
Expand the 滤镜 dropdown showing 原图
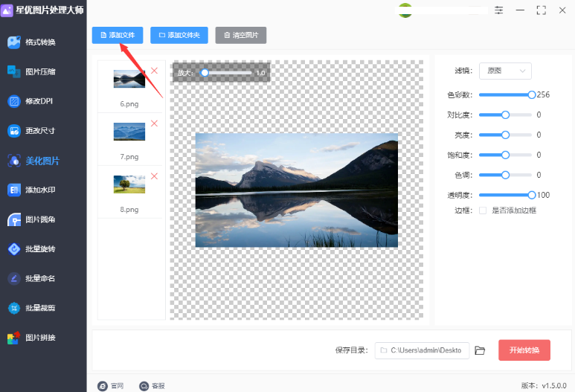[505, 71]
